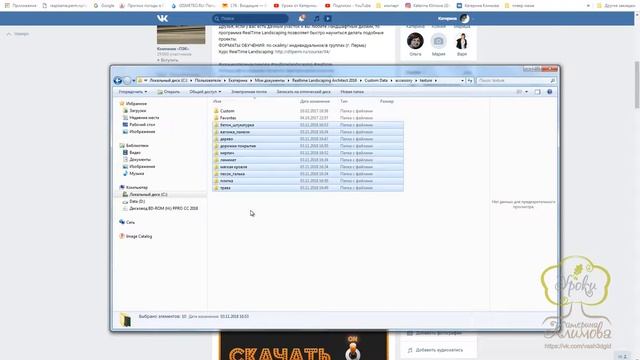The image size is (640, 360).
Task: Select the дорожное покрытие folder
Action: pyautogui.click(x=308, y=146)
